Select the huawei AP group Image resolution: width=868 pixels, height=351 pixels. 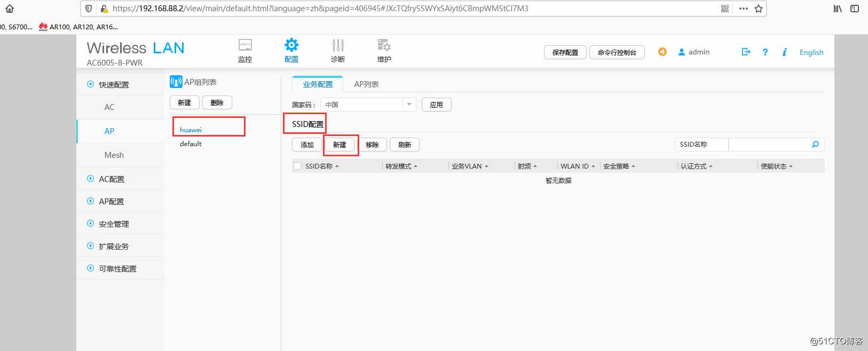[191, 130]
